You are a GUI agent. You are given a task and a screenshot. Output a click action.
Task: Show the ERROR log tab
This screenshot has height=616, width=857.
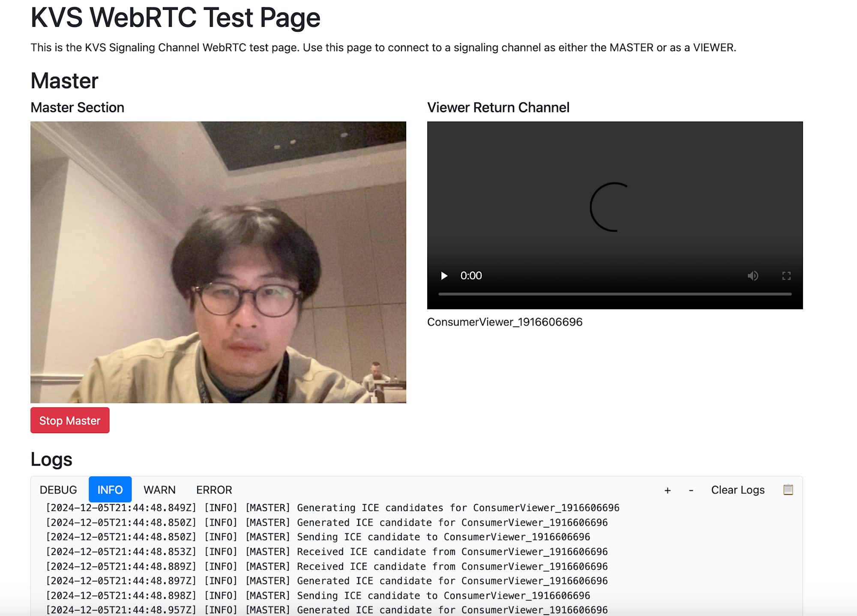(214, 490)
